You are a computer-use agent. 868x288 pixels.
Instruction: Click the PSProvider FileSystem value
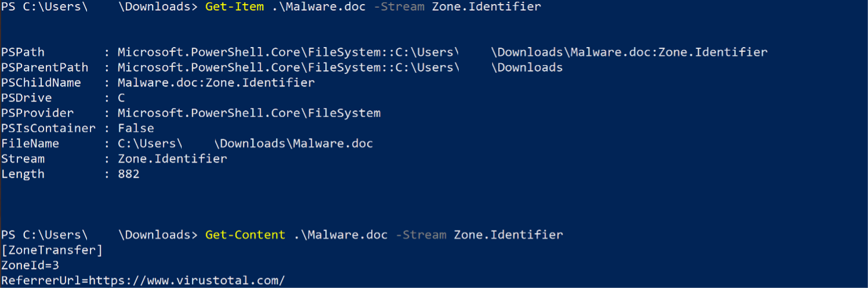tap(248, 113)
